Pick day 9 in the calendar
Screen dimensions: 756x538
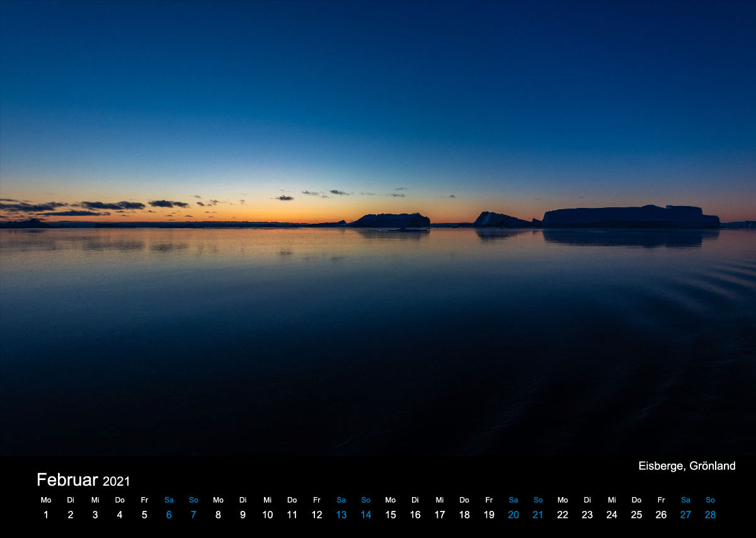pyautogui.click(x=243, y=515)
